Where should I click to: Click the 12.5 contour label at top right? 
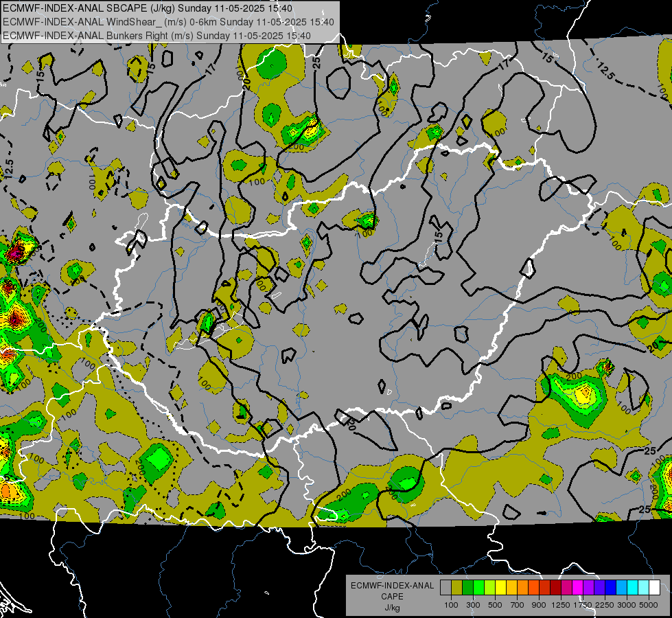click(x=606, y=70)
